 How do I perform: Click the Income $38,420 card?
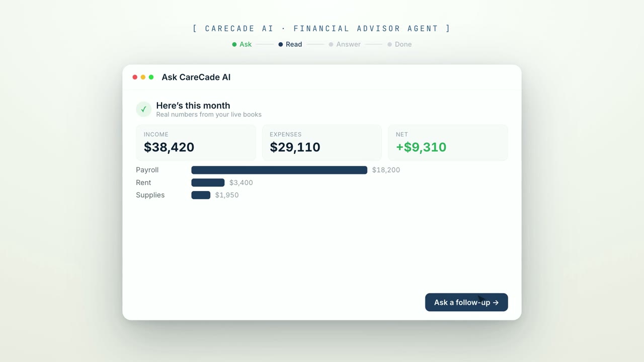tap(196, 143)
